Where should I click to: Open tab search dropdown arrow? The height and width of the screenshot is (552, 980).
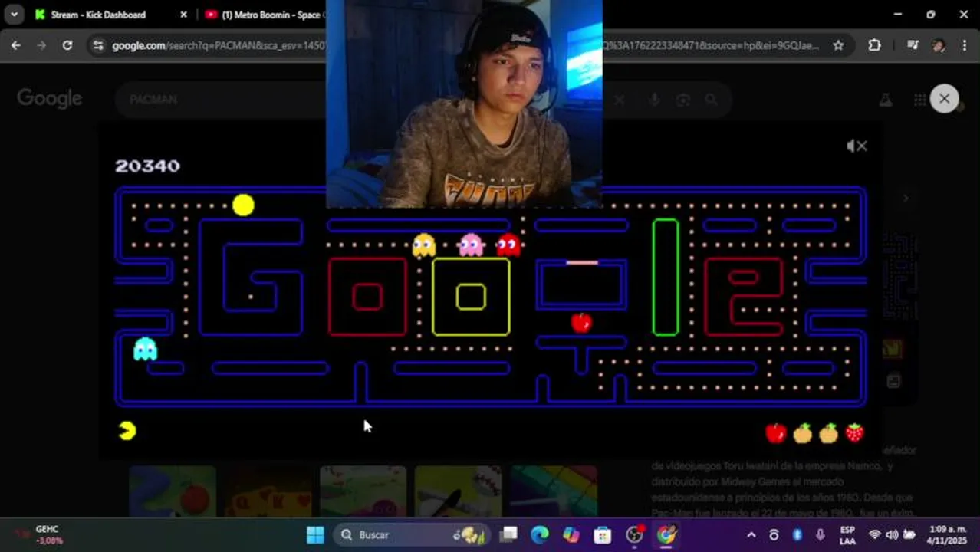14,14
